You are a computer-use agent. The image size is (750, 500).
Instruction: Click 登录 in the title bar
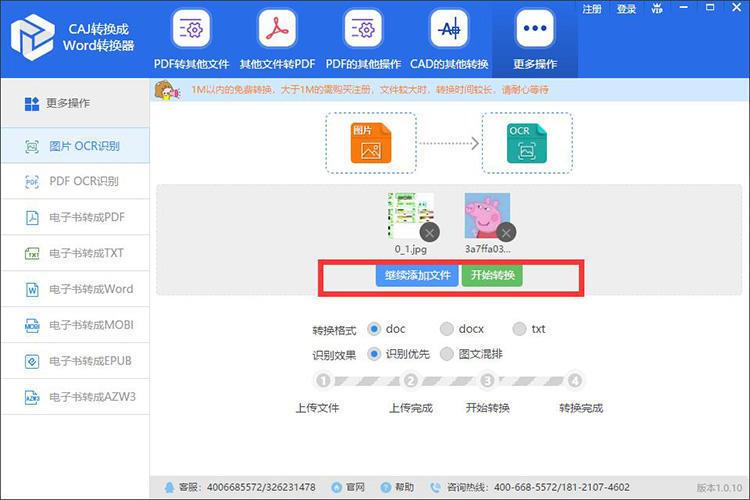coord(626,9)
